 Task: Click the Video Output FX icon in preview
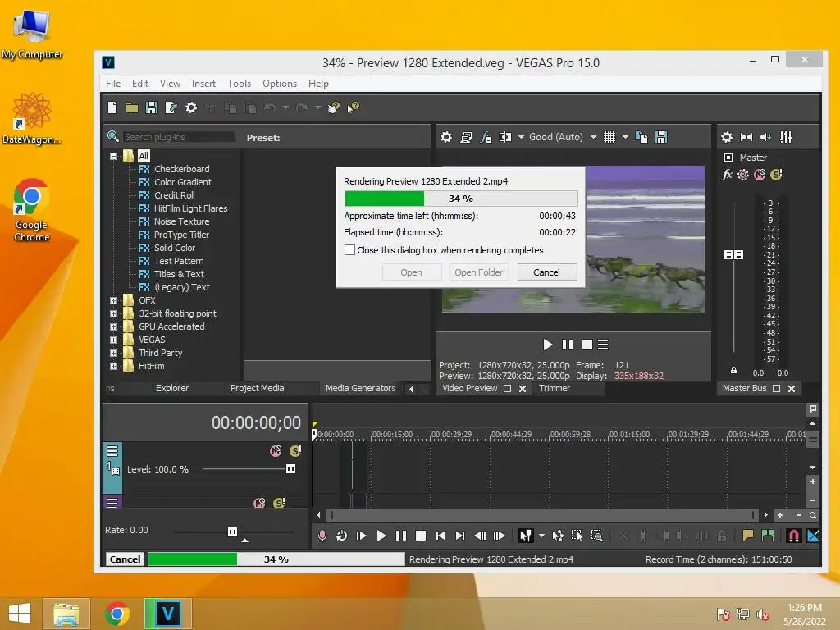pyautogui.click(x=486, y=137)
